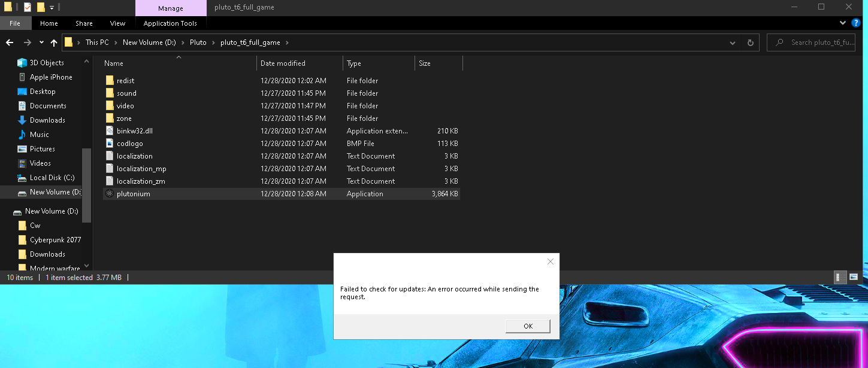Switch to the Share ribbon tab

(x=84, y=23)
